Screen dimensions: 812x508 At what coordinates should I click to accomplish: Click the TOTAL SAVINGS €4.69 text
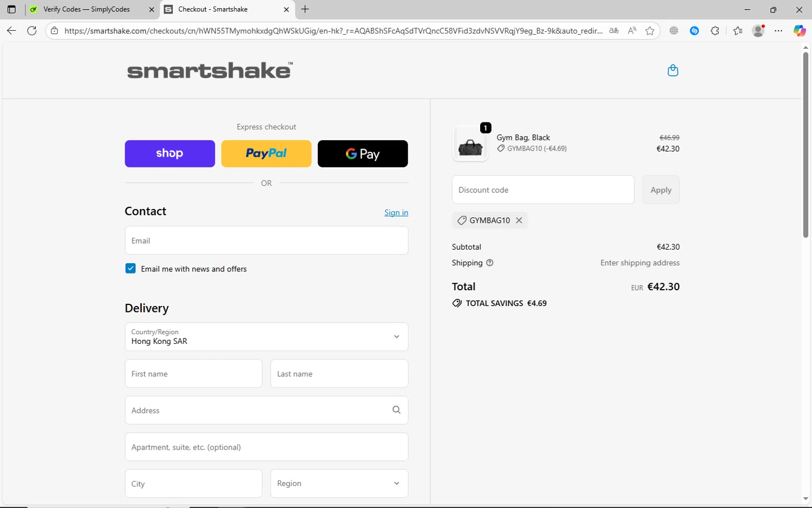click(x=506, y=303)
